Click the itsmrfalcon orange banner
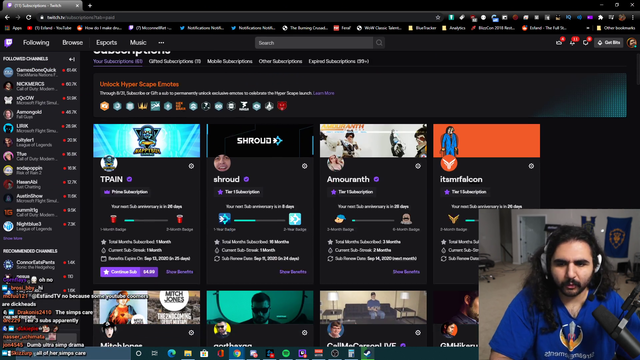The height and width of the screenshot is (360, 640). (x=487, y=140)
